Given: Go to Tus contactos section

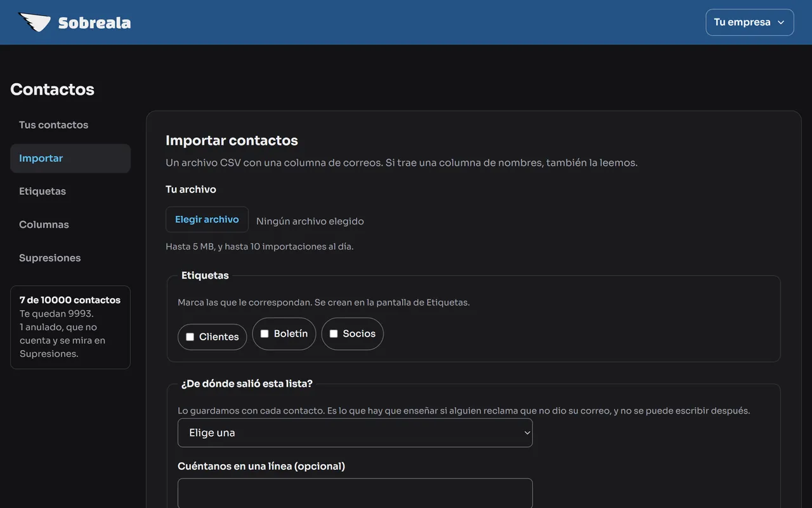Looking at the screenshot, I should (x=70, y=125).
